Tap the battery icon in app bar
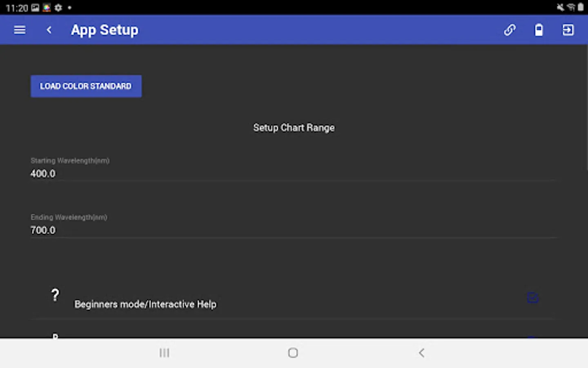Image resolution: width=588 pixels, height=368 pixels. (539, 30)
